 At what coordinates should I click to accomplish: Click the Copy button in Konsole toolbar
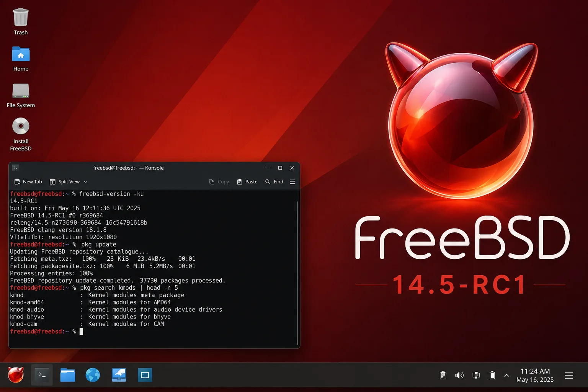219,182
